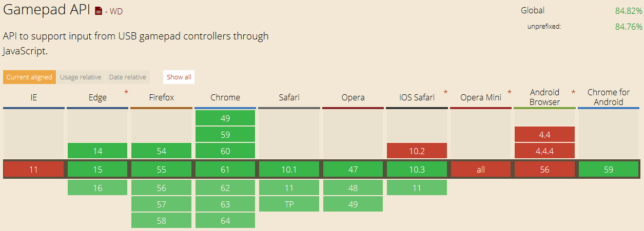The height and width of the screenshot is (231, 644).
Task: Click the IE 11 unsupported cell
Action: coord(33,170)
